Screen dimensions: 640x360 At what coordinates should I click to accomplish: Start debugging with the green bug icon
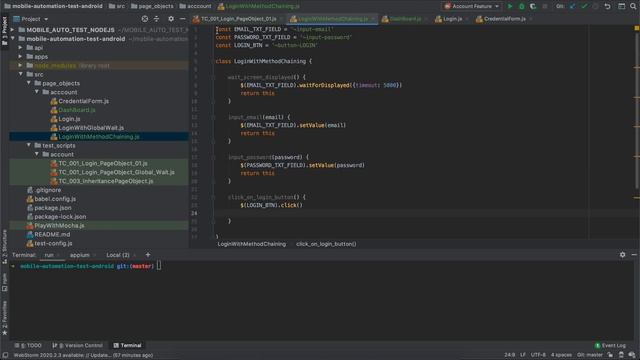click(x=521, y=6)
